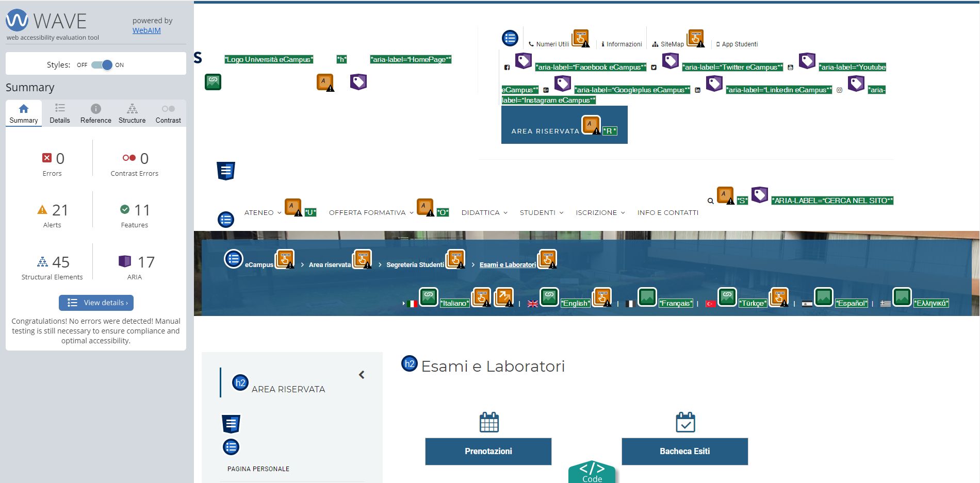This screenshot has height=483, width=980.
Task: Click Esami e Laboratori breadcrumb link
Action: coord(508,265)
